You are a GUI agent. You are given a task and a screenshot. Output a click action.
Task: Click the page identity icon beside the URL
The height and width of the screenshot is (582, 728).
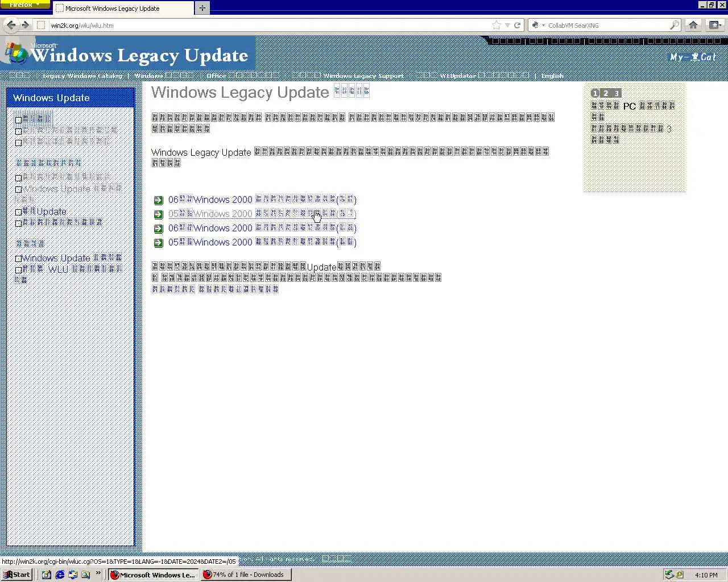click(x=41, y=25)
